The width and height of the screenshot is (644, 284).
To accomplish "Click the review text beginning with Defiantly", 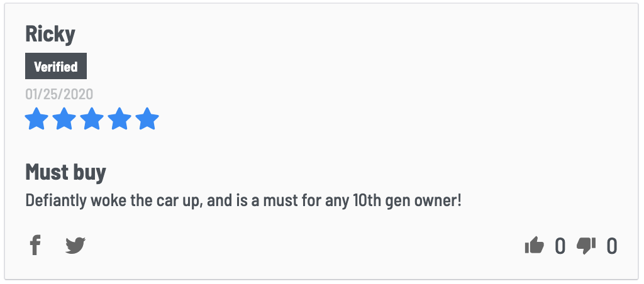I will (x=243, y=201).
